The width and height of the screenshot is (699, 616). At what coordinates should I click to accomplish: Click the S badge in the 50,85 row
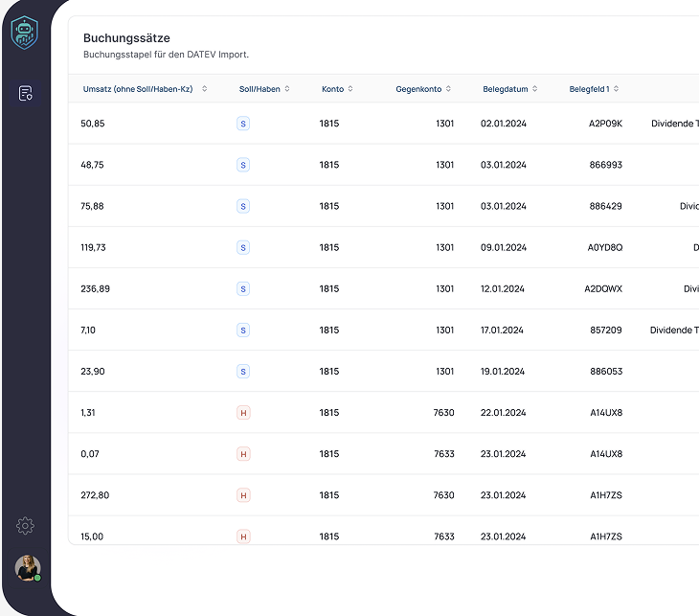(243, 124)
